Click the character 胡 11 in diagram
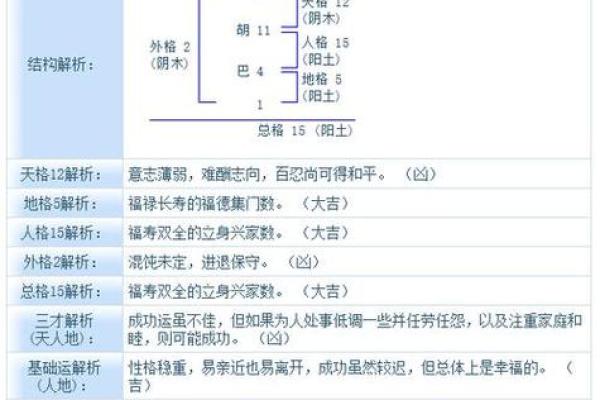This screenshot has width=600, height=400. coord(253,30)
